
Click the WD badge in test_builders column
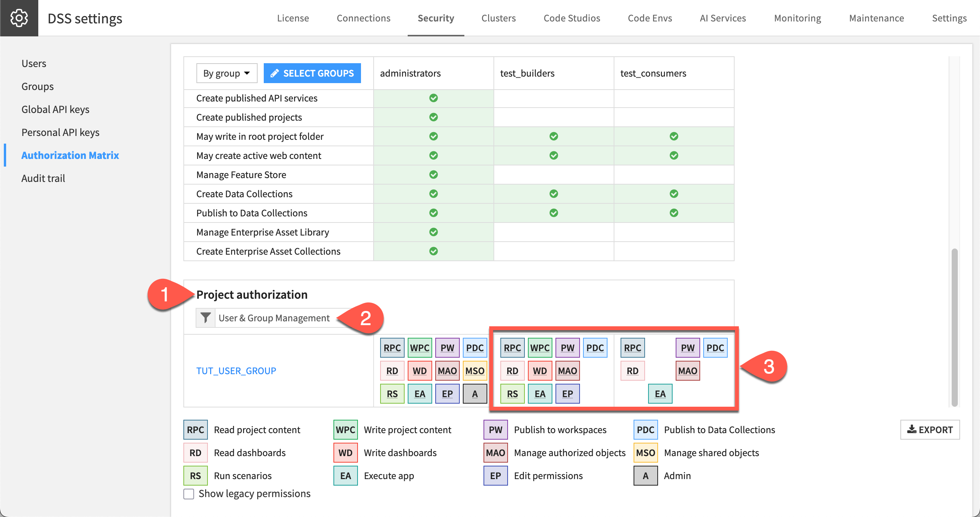click(540, 371)
